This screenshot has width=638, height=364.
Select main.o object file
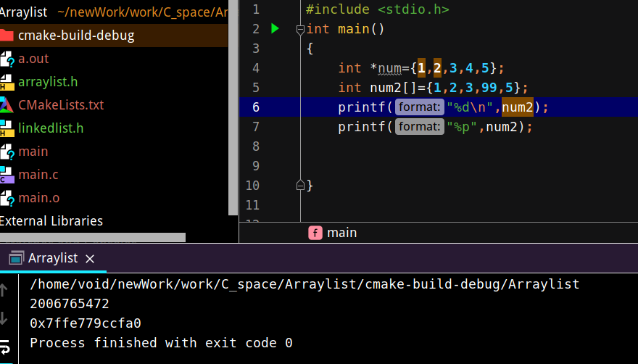(39, 198)
